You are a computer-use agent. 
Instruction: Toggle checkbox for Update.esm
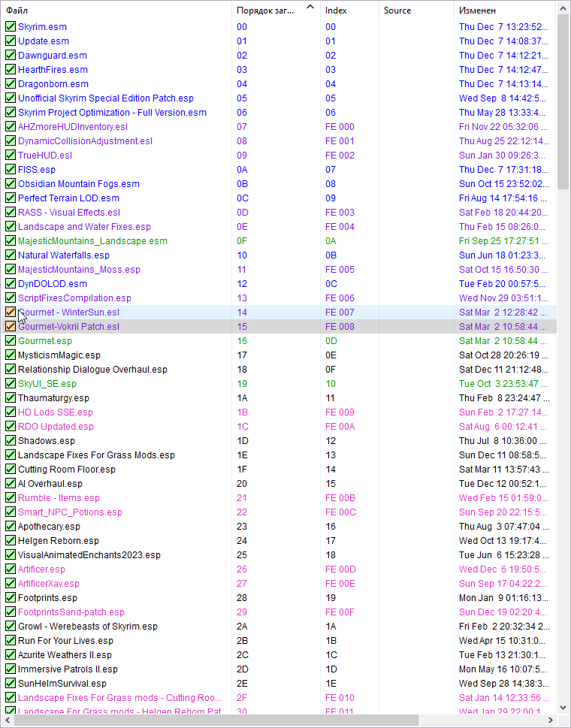coord(11,41)
